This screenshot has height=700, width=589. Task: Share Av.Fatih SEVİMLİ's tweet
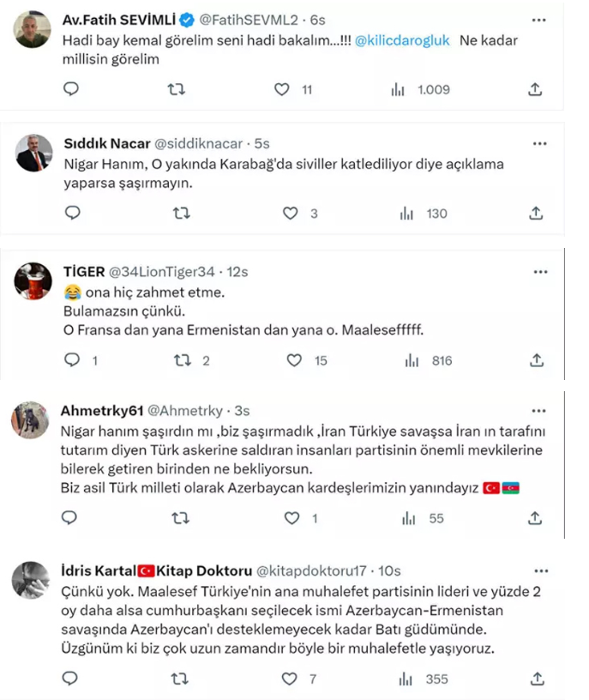[x=536, y=87]
